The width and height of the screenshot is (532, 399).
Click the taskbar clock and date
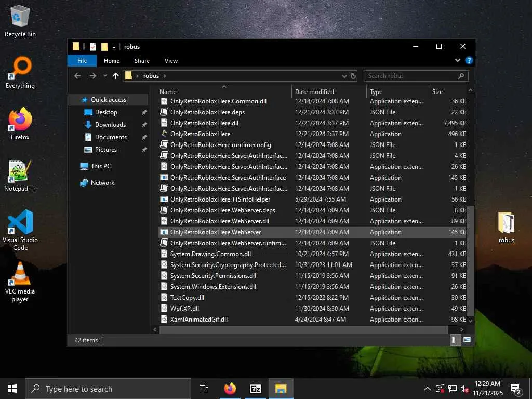coord(487,389)
